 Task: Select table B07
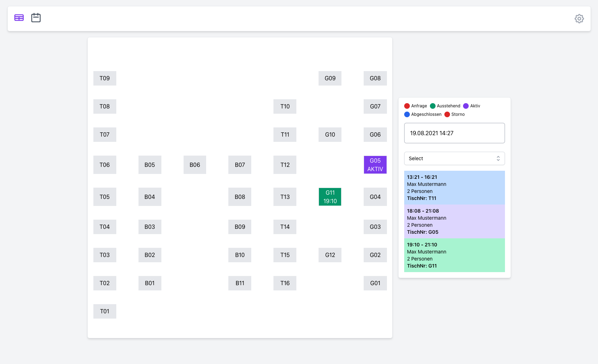(240, 165)
